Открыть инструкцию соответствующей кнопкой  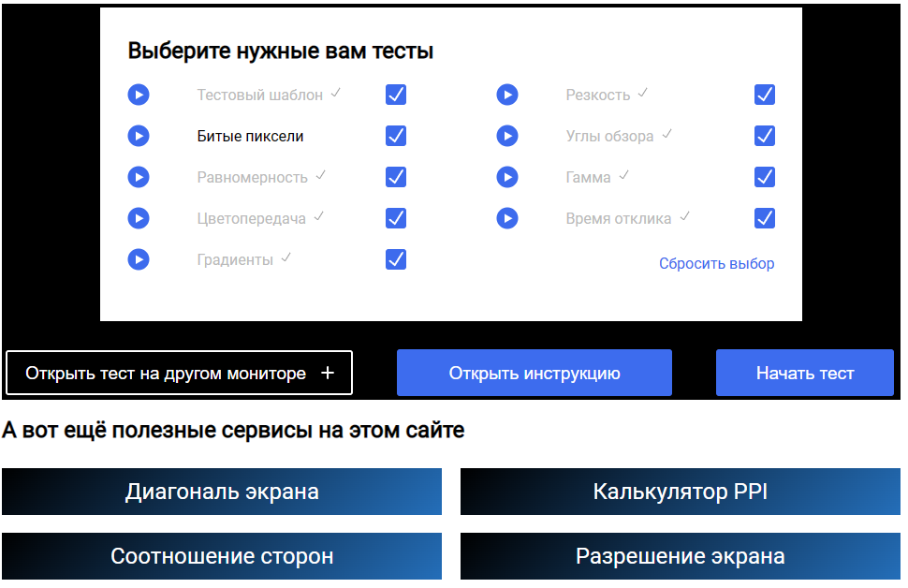(534, 373)
